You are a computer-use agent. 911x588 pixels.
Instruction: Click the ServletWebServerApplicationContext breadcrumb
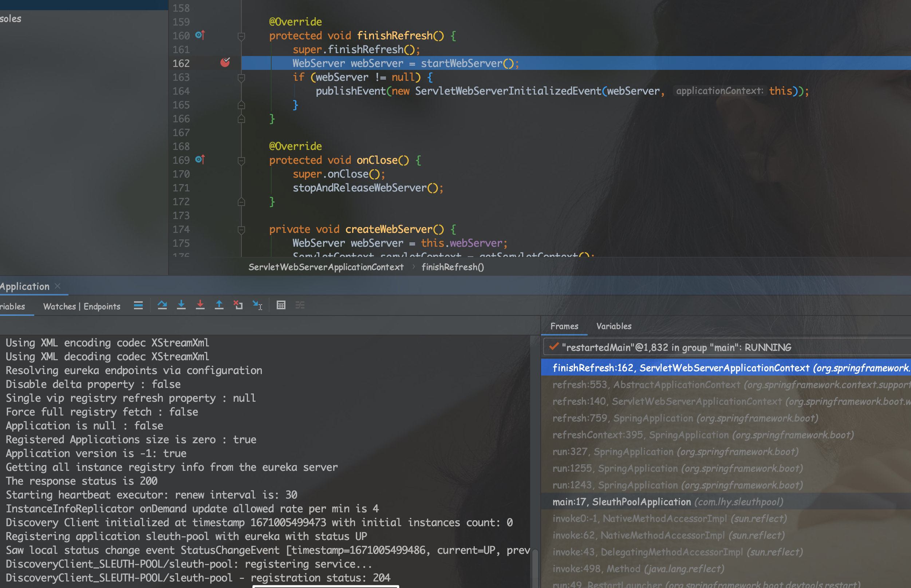pos(326,267)
